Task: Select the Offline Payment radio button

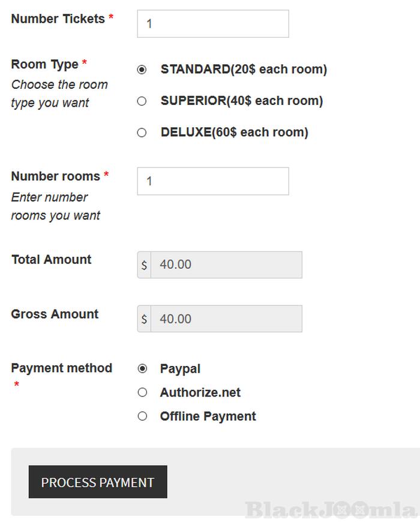Action: (142, 416)
